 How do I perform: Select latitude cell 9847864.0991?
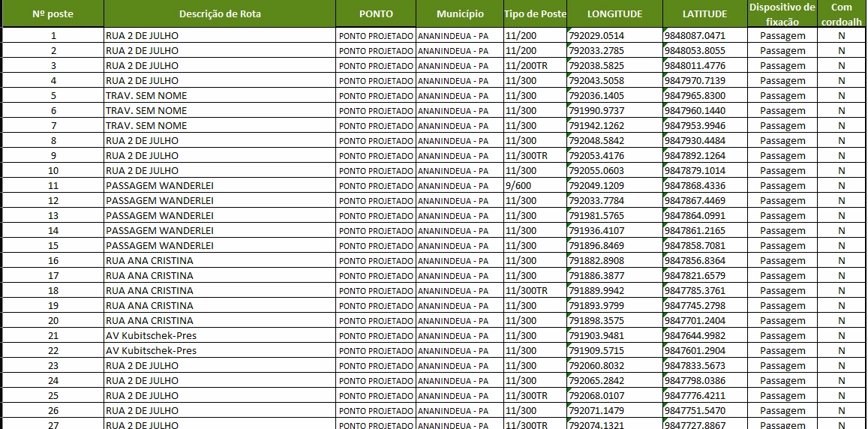tap(704, 215)
